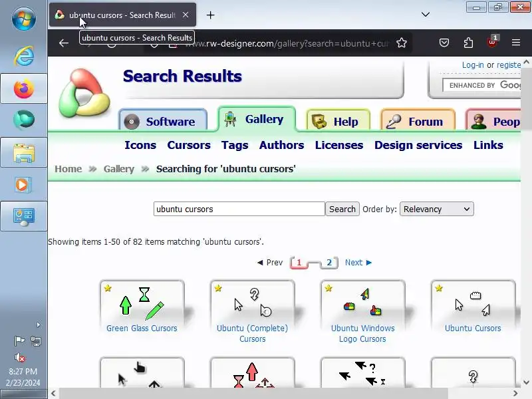The width and height of the screenshot is (532, 399).
Task: Open the list all tabs chevron
Action: coord(426,15)
